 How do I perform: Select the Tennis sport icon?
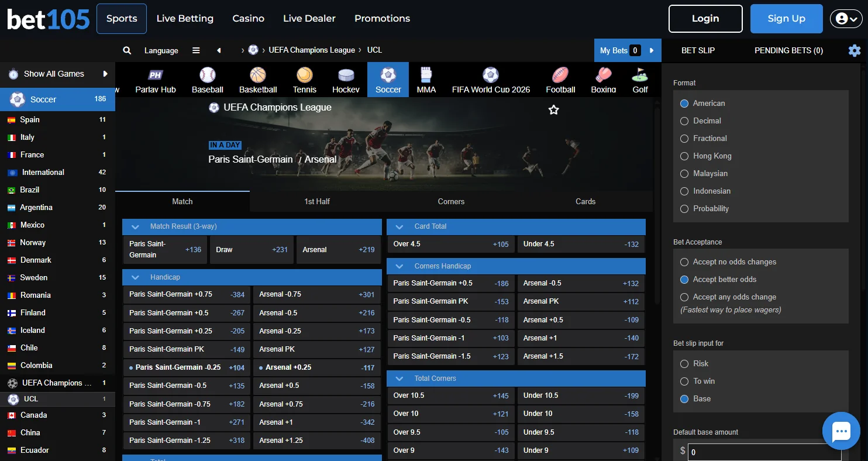[304, 75]
